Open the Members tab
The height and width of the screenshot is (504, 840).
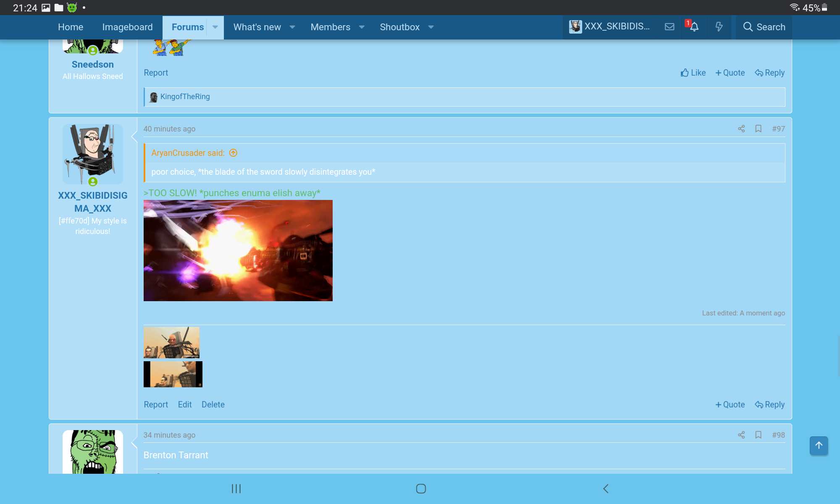click(330, 27)
